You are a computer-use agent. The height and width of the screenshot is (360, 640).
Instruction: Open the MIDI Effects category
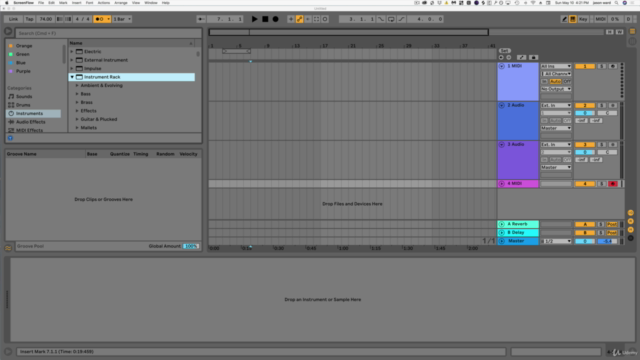click(29, 130)
